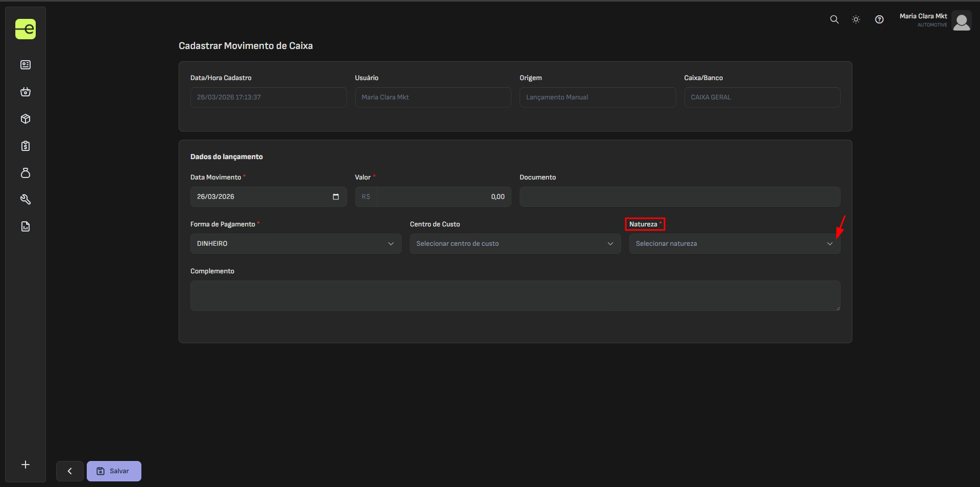Image resolution: width=980 pixels, height=487 pixels.
Task: Expand the Selecionar natureza dropdown
Action: (734, 244)
